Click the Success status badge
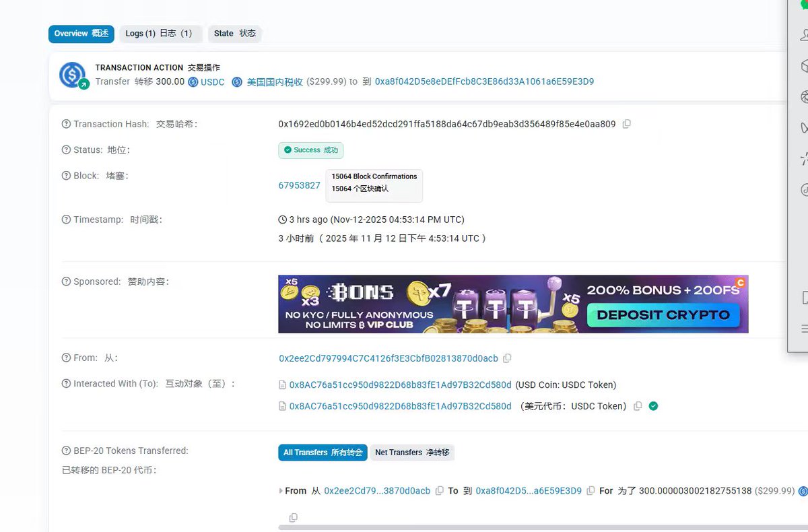The image size is (808, 532). click(310, 150)
